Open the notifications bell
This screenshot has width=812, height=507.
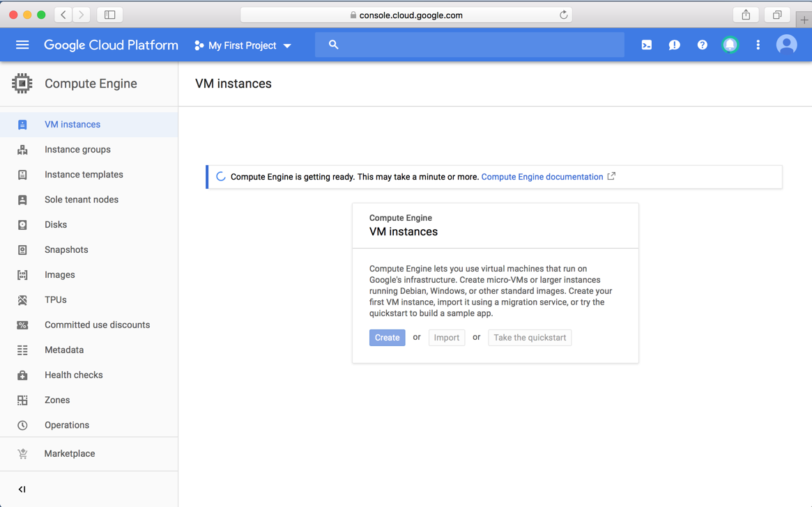click(730, 45)
